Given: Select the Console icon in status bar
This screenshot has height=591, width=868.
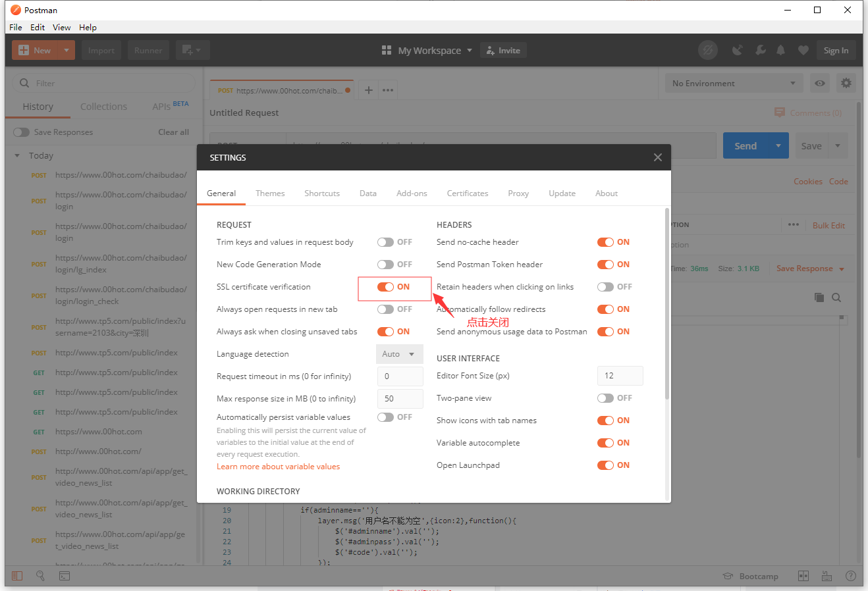Looking at the screenshot, I should 65,576.
